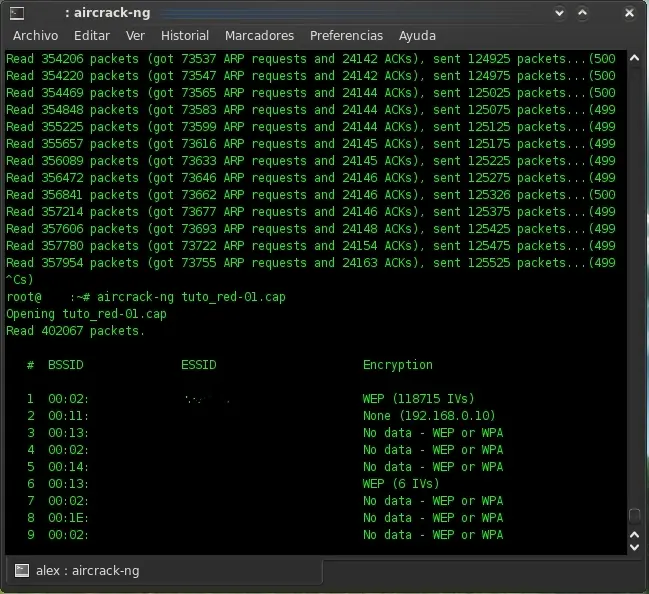The width and height of the screenshot is (649, 594).
Task: Minimize window with the down chevron button
Action: [x=559, y=13]
